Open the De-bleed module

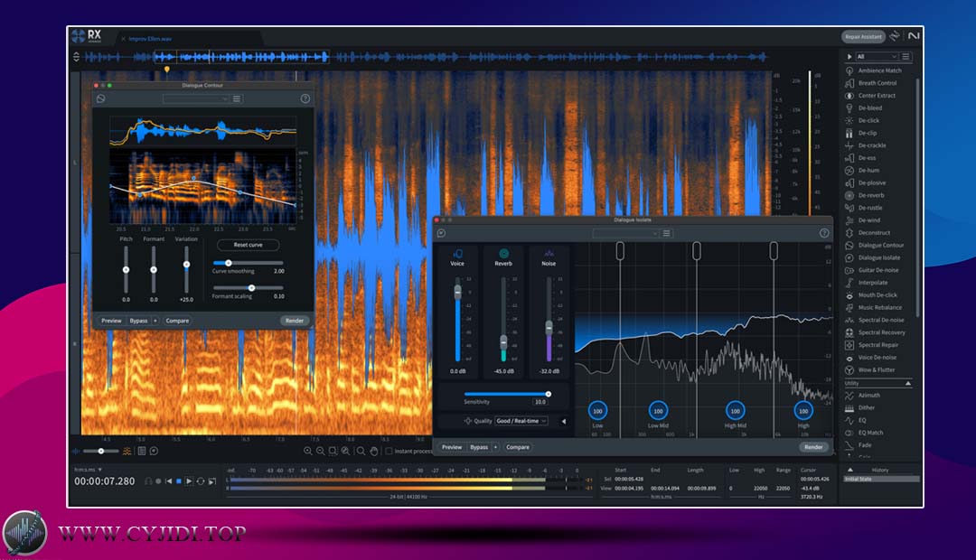[864, 107]
